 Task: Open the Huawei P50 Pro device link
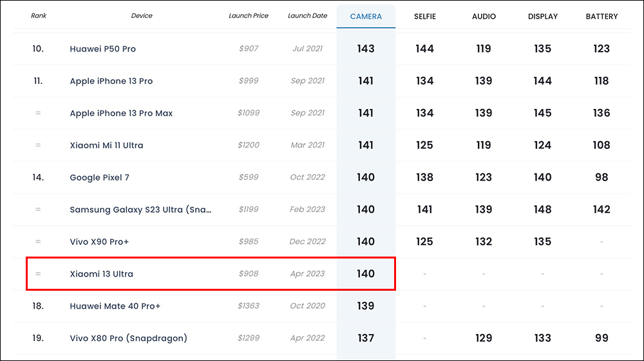[x=102, y=49]
